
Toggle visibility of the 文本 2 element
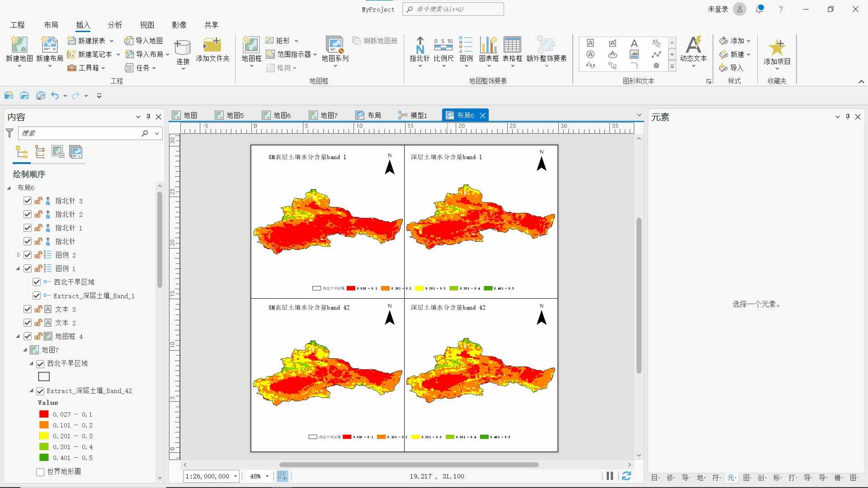point(28,323)
